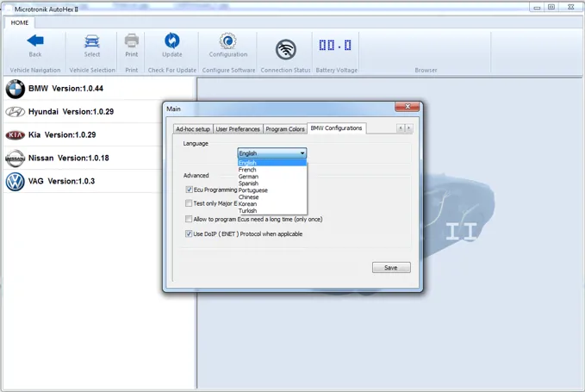The image size is (585, 392).
Task: Switch to the HOME ribbon tab
Action: click(20, 22)
